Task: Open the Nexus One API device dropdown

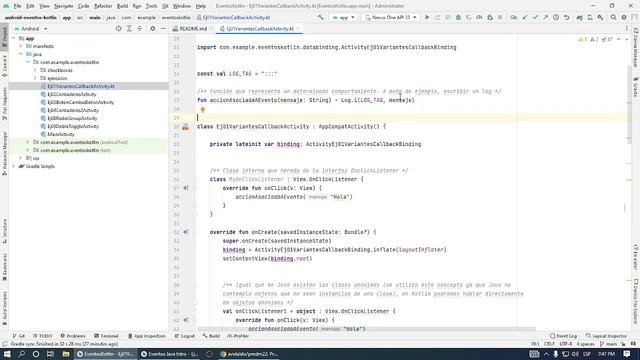Action: click(391, 18)
